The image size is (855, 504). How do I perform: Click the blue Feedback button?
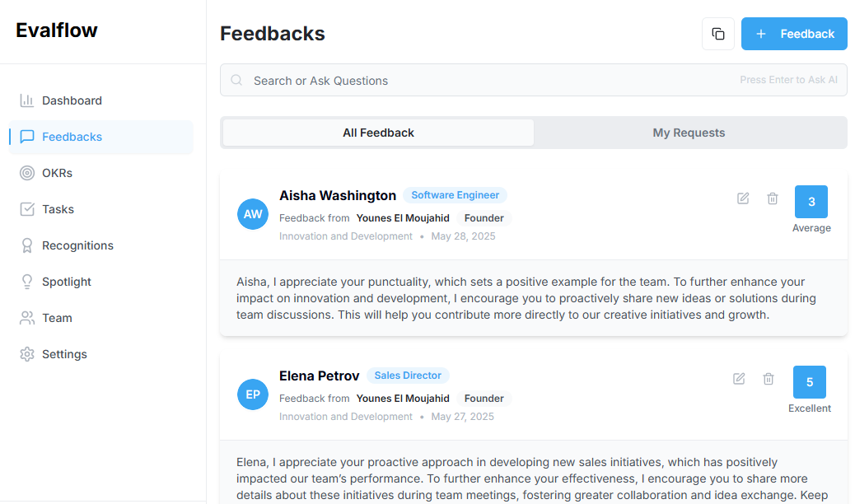[794, 34]
